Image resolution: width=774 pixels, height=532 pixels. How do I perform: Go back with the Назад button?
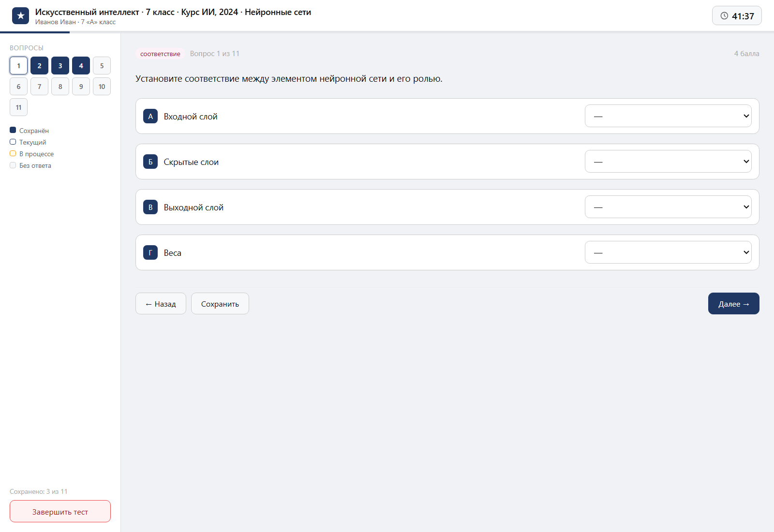tap(161, 304)
